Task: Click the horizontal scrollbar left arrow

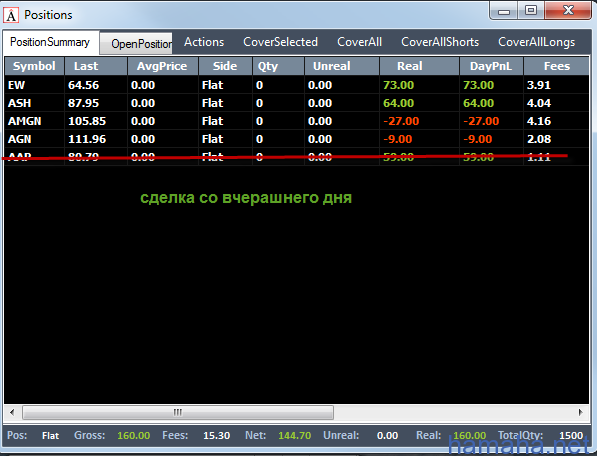Action: (x=12, y=412)
